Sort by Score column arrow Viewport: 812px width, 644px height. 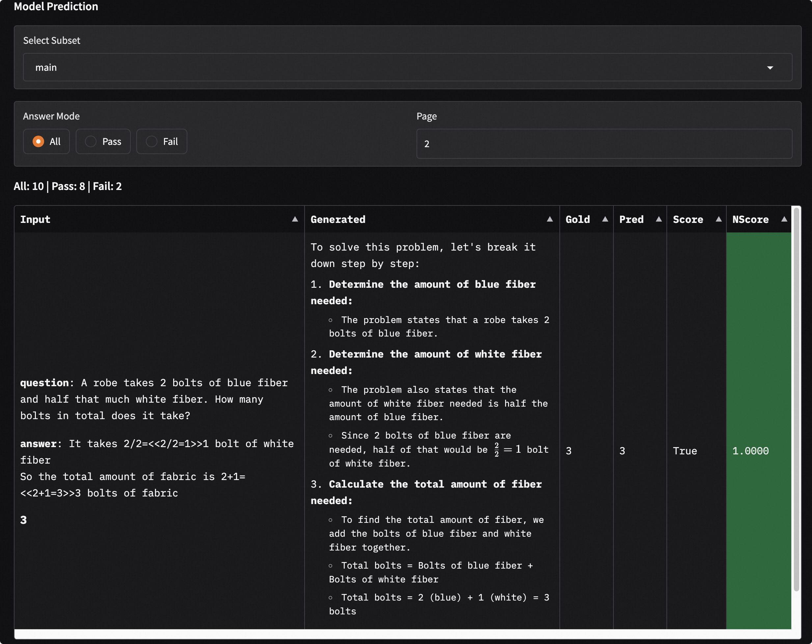click(x=718, y=219)
